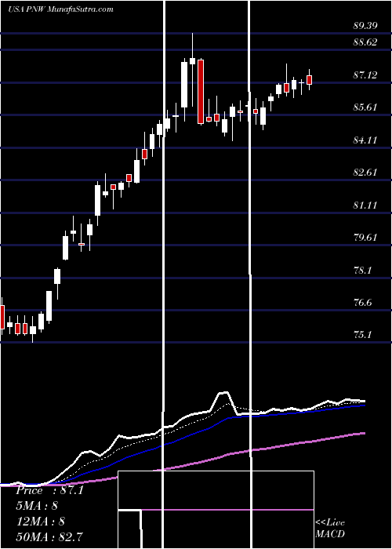The image size is (392, 549).
Task: Click the 76.6 price axis label
Action: tap(363, 303)
